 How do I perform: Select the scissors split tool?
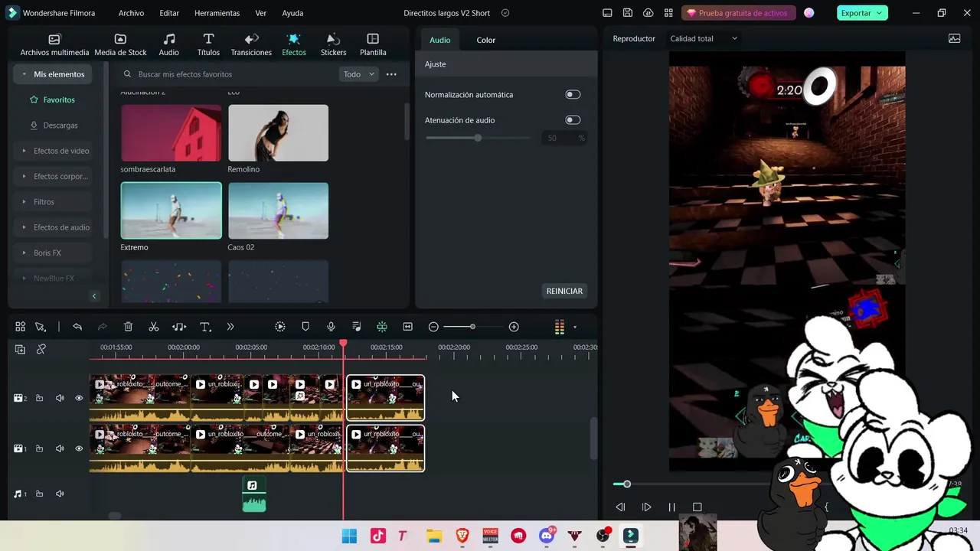point(153,327)
